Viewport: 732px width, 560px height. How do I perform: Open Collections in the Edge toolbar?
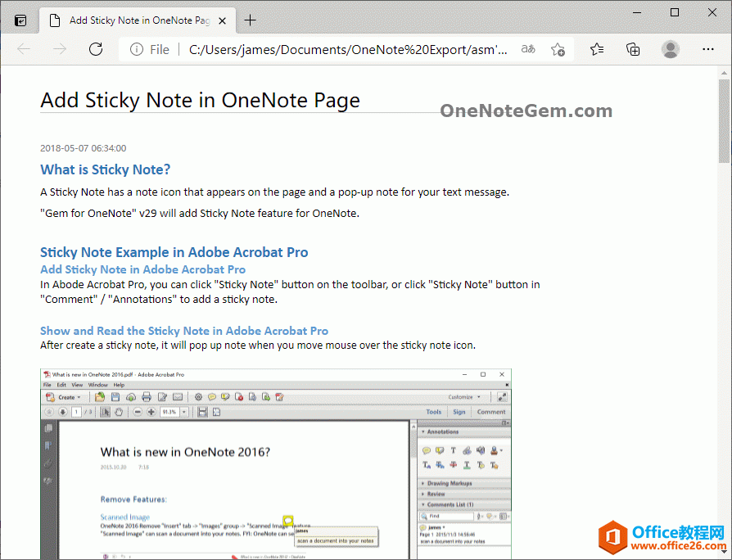[633, 49]
